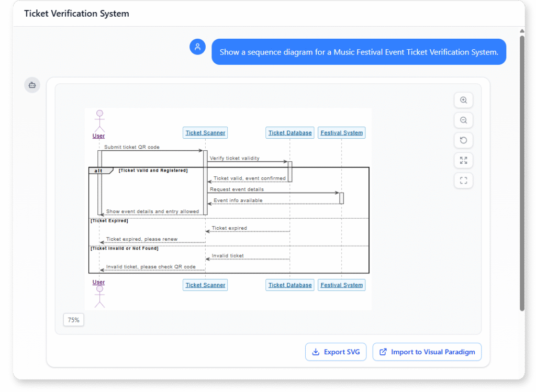Select the Zoom Out tool
Screen dimensions: 536x392
click(x=463, y=120)
